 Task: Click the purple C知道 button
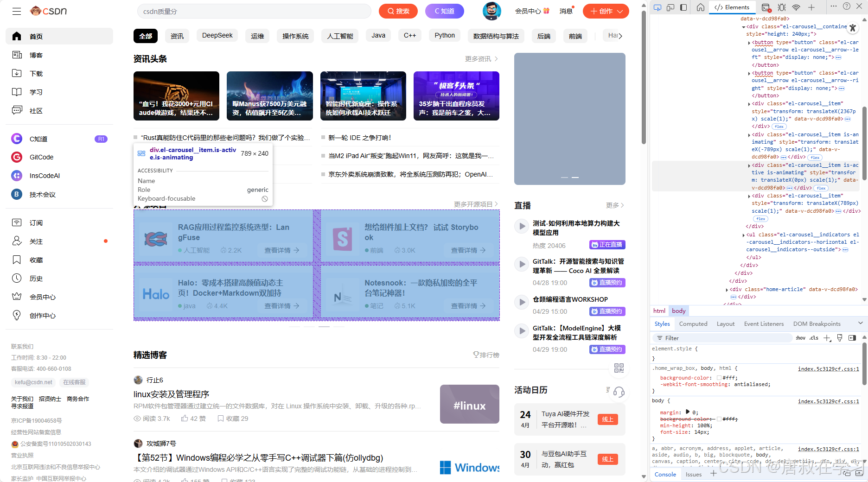[x=445, y=11]
